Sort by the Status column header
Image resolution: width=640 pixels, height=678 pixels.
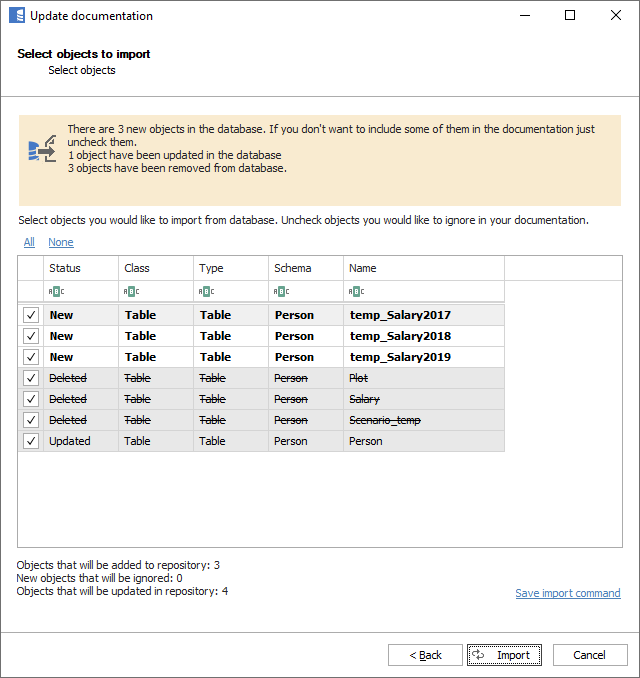coord(80,268)
